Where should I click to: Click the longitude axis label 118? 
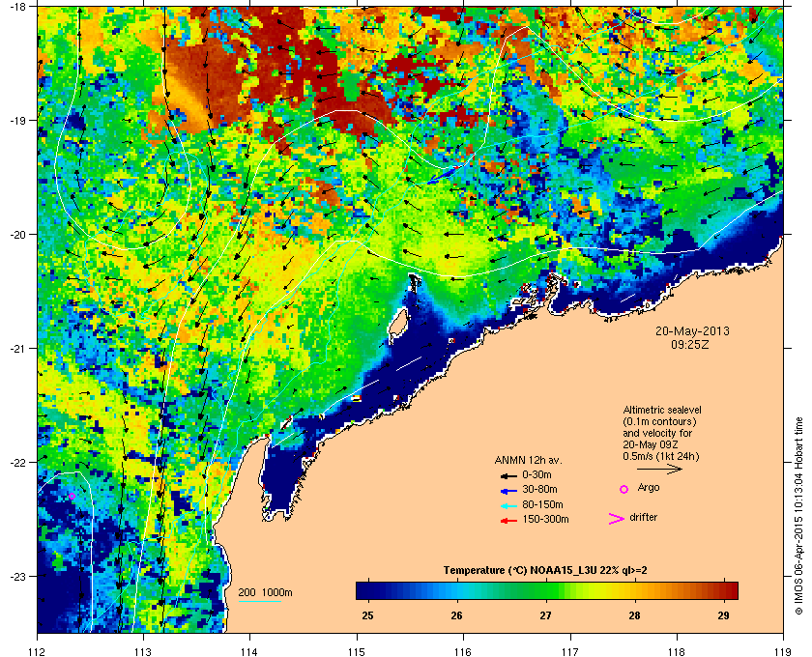[677, 652]
